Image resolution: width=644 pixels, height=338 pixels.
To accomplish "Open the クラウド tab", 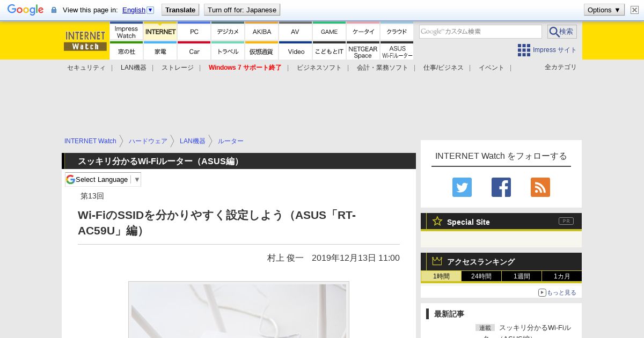I will coord(397,31).
